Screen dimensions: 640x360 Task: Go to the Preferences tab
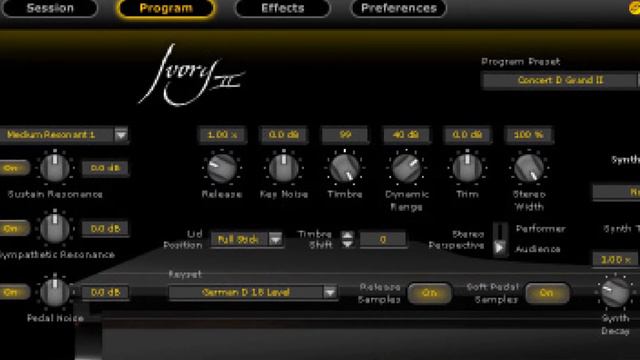point(399,8)
